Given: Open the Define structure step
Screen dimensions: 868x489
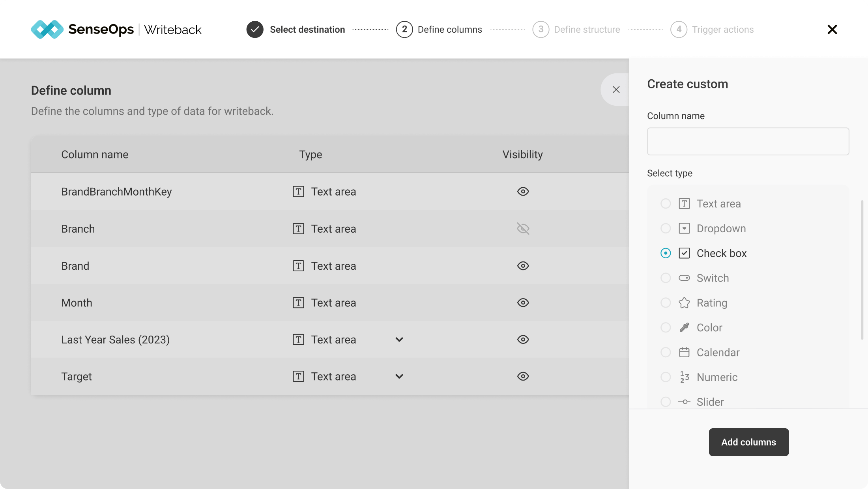Looking at the screenshot, I should pos(587,30).
